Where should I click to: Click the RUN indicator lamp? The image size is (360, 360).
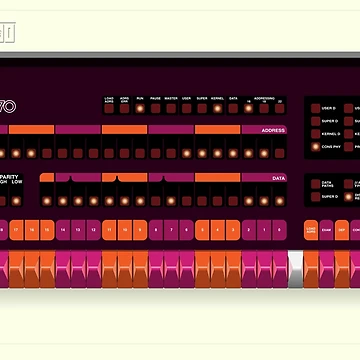(140, 109)
